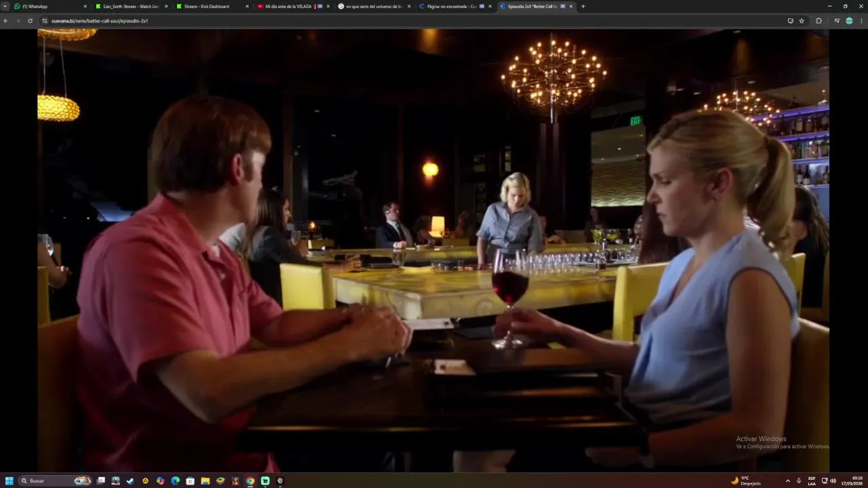
Task: Open the clock and date calendar
Action: [853, 481]
